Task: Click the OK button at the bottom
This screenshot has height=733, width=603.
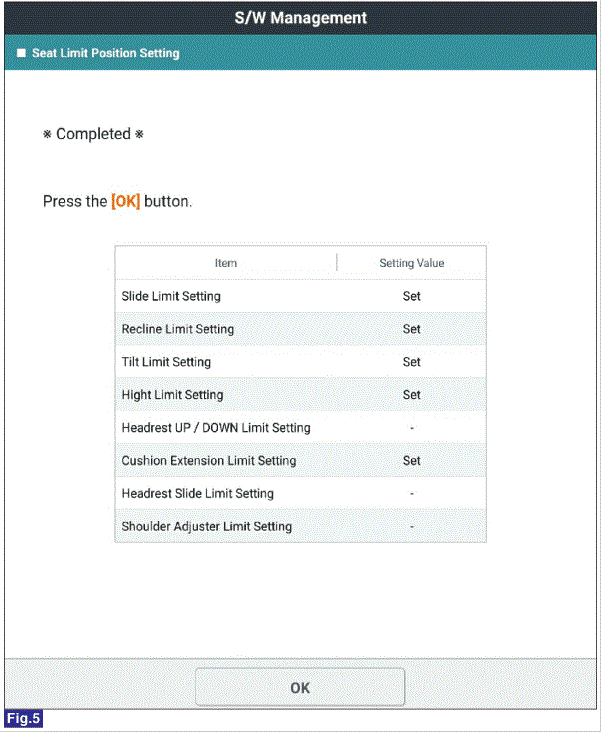Action: click(x=300, y=687)
